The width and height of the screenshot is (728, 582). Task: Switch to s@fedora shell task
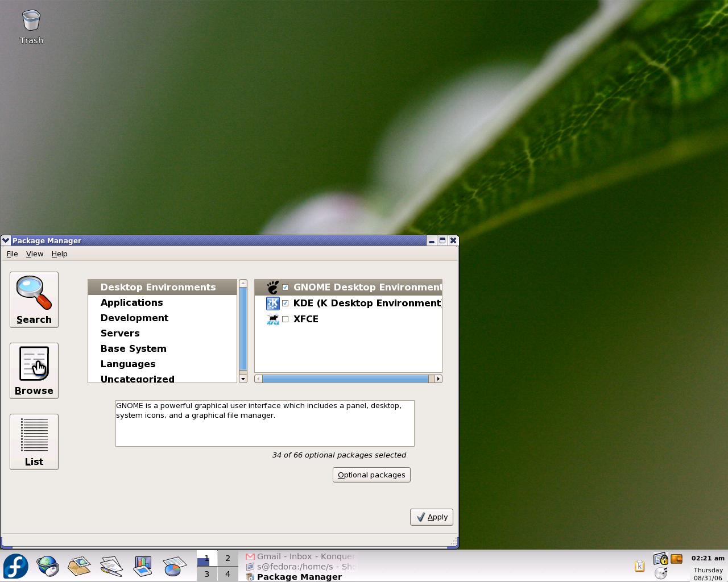click(301, 567)
